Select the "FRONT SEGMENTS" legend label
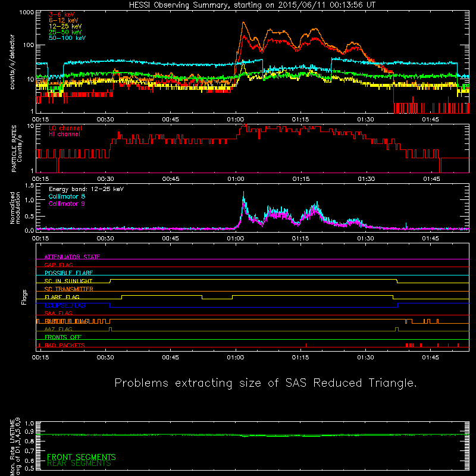The image size is (476, 476). 82,457
